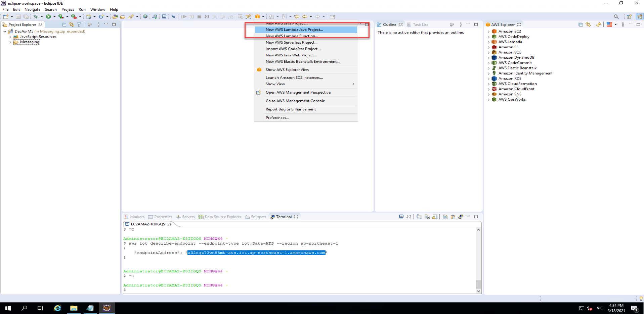
Task: Click the Terminal scrollbar down arrow
Action: click(478, 291)
